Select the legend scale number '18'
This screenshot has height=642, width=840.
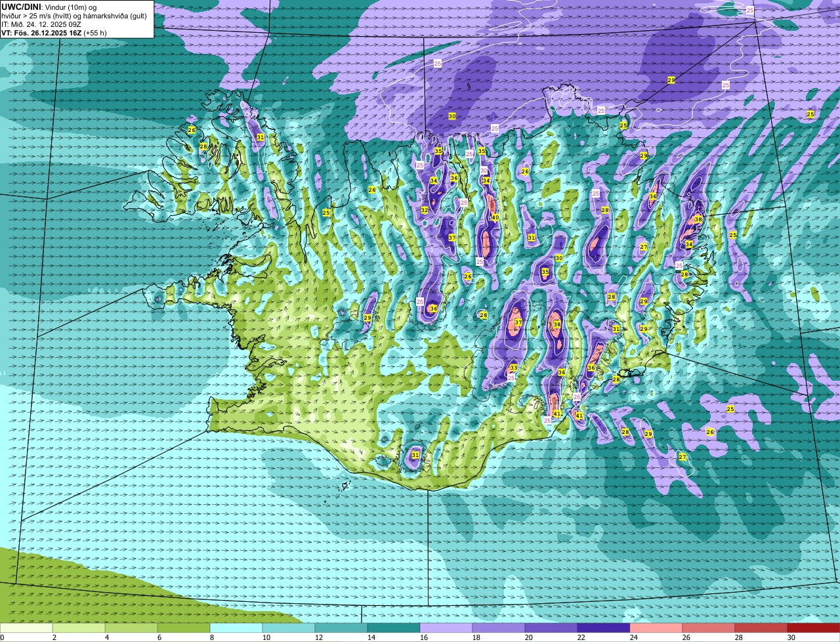tap(476, 637)
